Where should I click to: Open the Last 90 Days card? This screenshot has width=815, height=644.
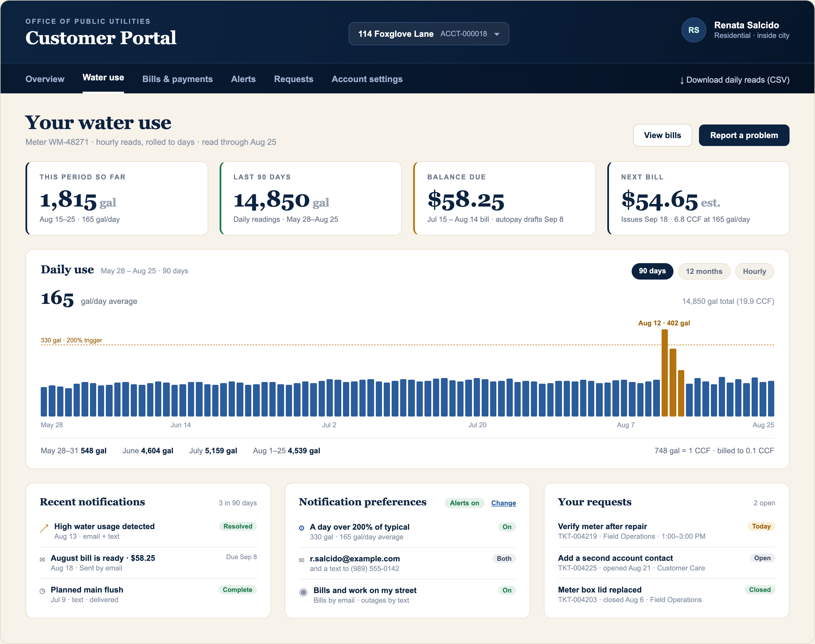point(311,198)
